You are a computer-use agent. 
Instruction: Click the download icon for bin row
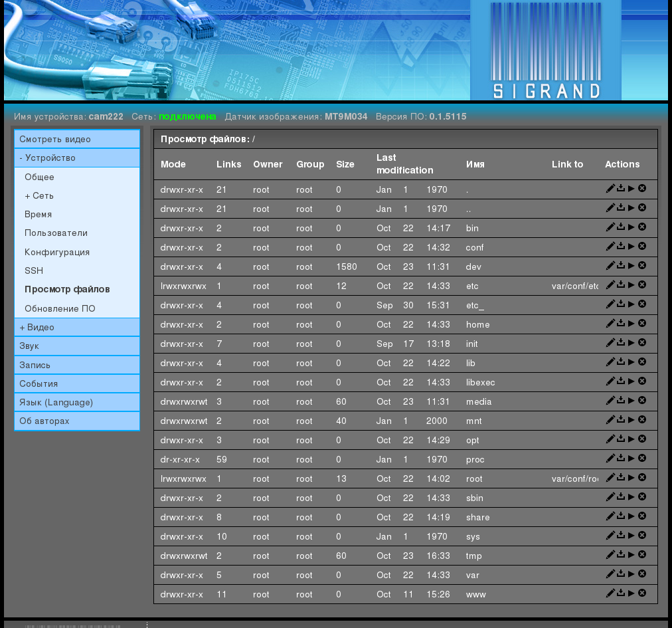(621, 227)
